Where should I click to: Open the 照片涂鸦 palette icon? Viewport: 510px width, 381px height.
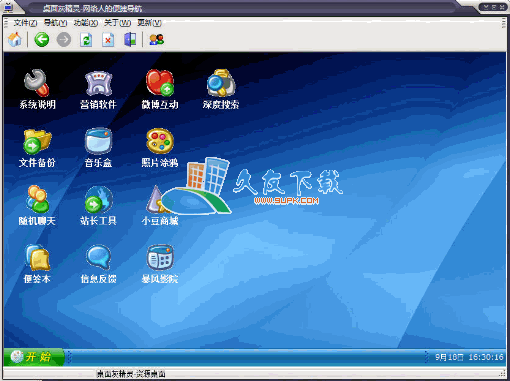pos(160,141)
